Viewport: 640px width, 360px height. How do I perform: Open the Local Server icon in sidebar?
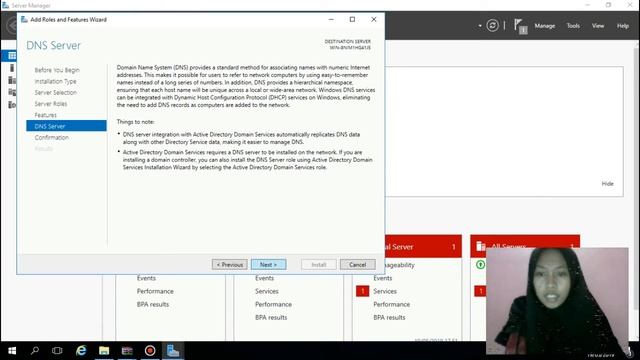coord(12,68)
